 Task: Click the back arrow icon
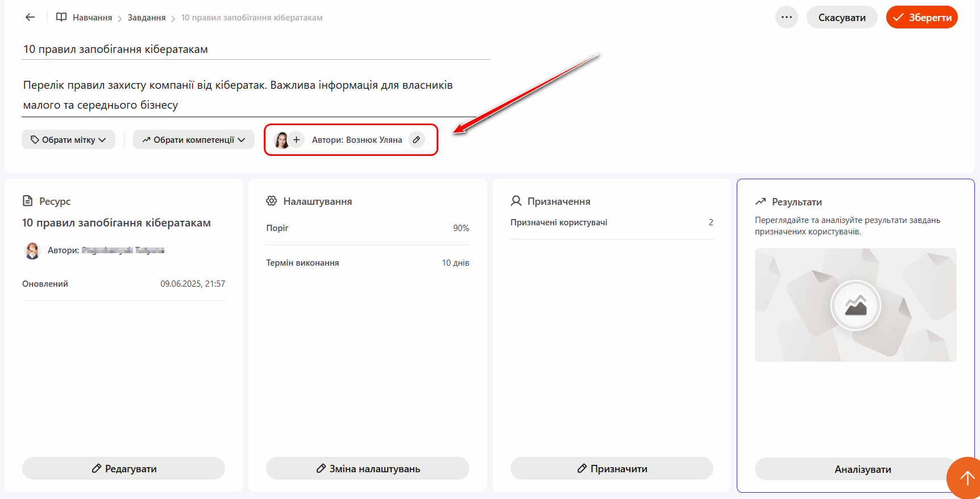pyautogui.click(x=30, y=18)
